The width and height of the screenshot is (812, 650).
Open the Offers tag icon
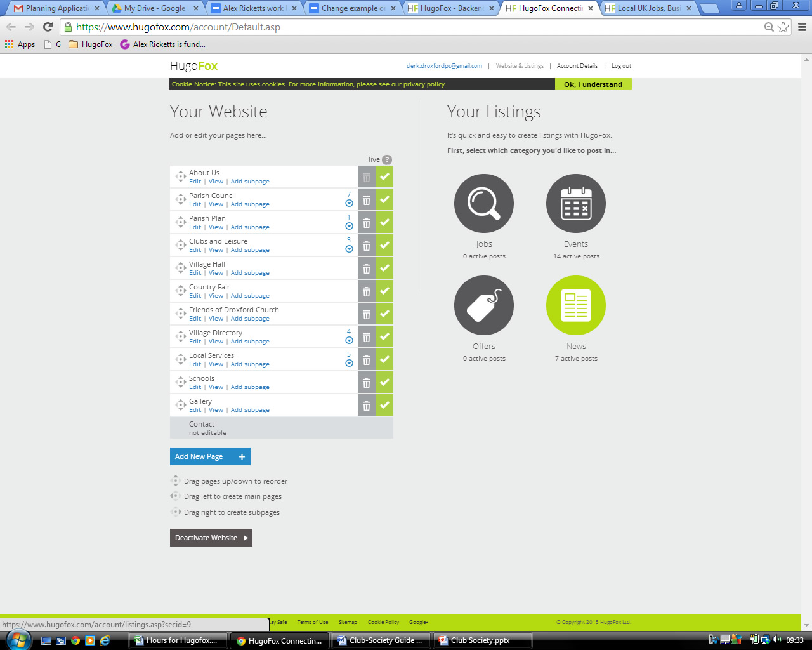483,305
